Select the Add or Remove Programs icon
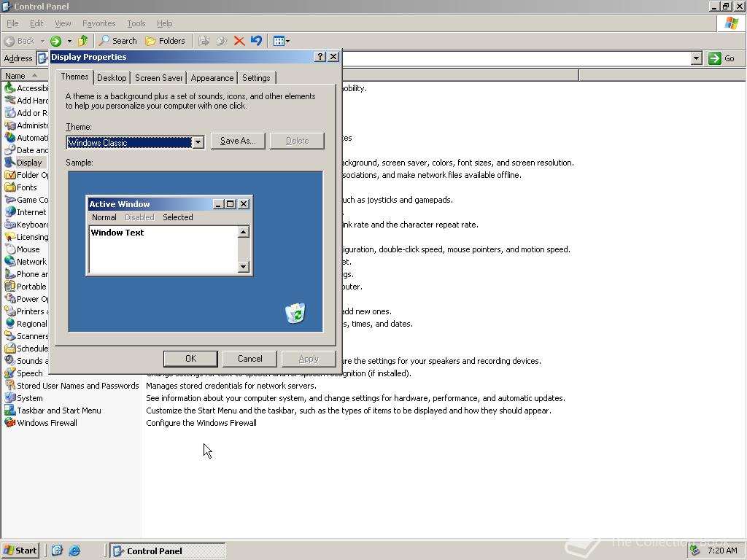This screenshot has width=747, height=560. pos(9,113)
